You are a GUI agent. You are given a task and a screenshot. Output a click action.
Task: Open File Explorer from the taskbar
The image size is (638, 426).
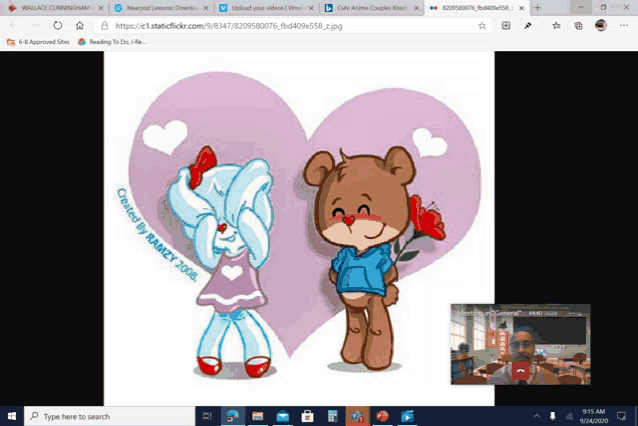[x=258, y=416]
